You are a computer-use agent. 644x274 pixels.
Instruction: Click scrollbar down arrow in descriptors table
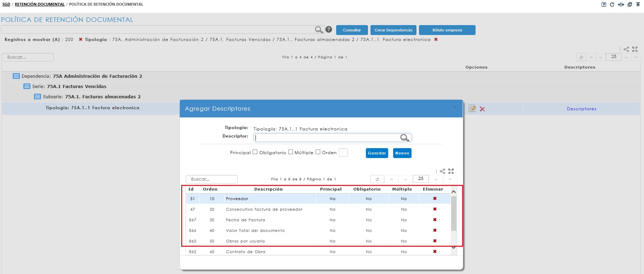(x=454, y=248)
